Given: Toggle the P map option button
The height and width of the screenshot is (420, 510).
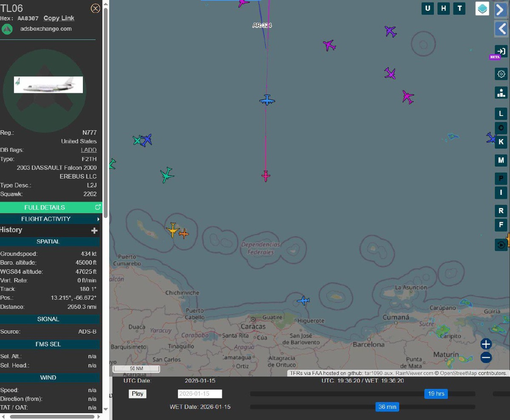Looking at the screenshot, I should pyautogui.click(x=501, y=178).
